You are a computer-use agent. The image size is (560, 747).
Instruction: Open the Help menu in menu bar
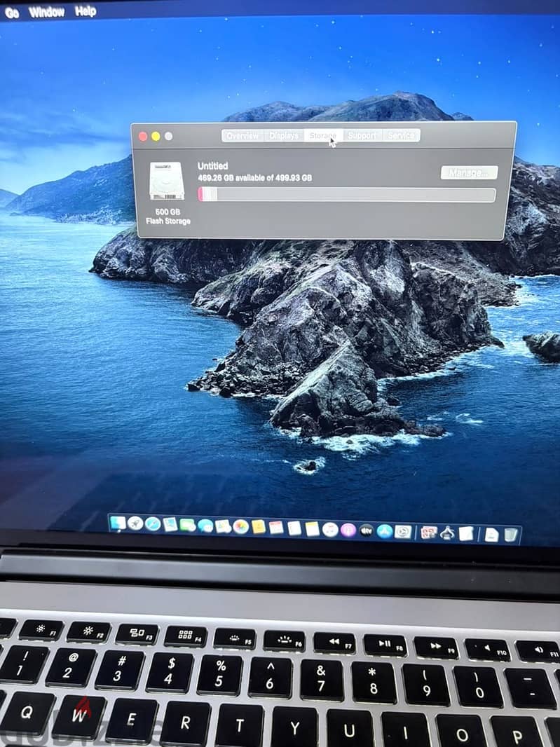point(86,11)
